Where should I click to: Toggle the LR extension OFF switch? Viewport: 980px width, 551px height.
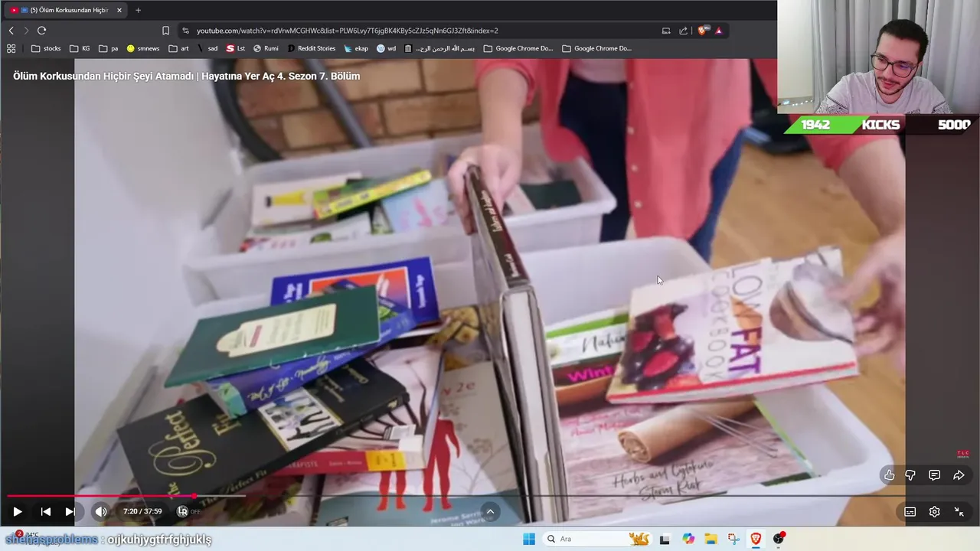188,512
